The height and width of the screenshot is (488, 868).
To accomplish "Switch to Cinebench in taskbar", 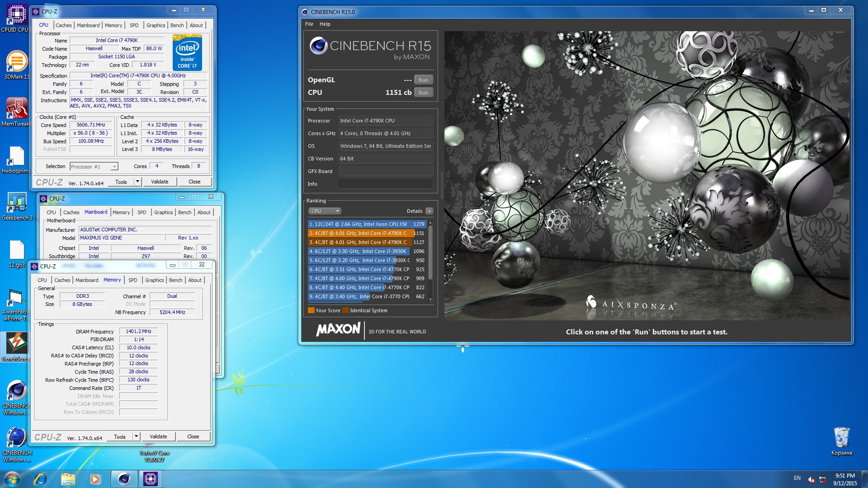I will pos(124,479).
